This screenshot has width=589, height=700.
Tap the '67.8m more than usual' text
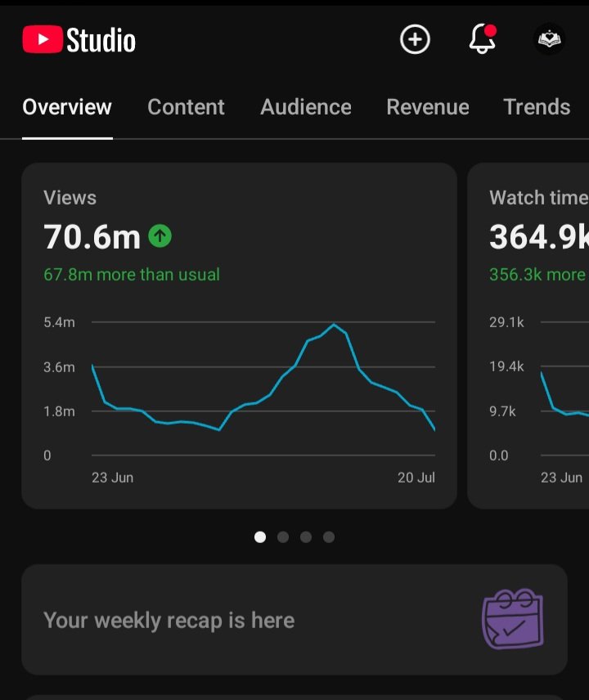pos(132,275)
